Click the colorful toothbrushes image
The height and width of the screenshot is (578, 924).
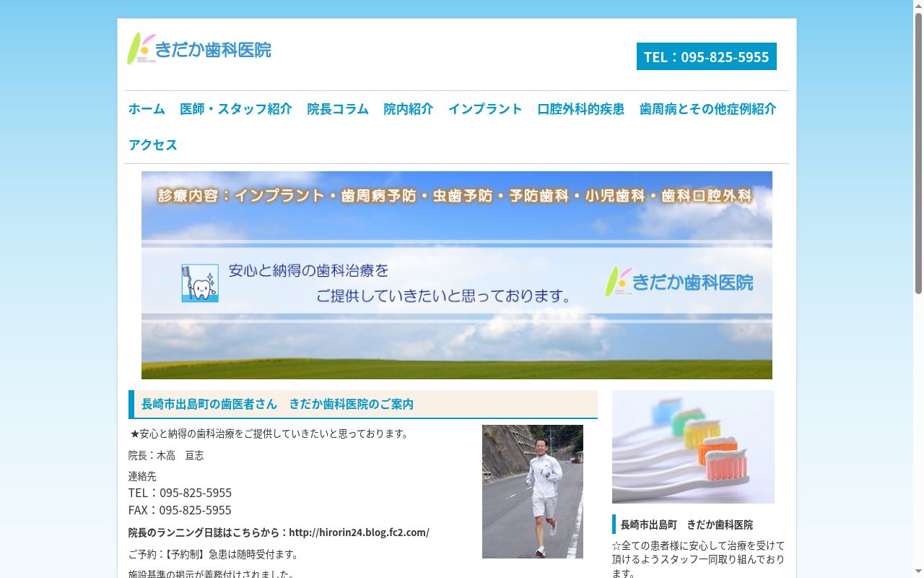[x=693, y=447]
